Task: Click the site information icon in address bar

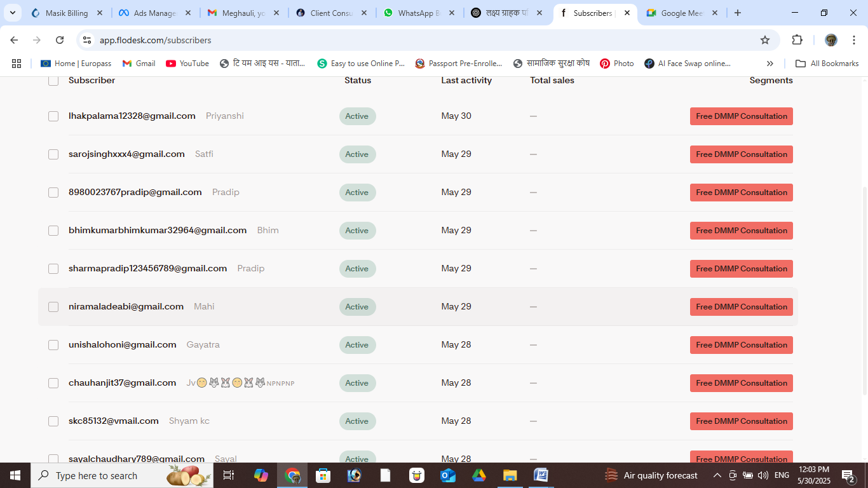Action: click(x=87, y=40)
